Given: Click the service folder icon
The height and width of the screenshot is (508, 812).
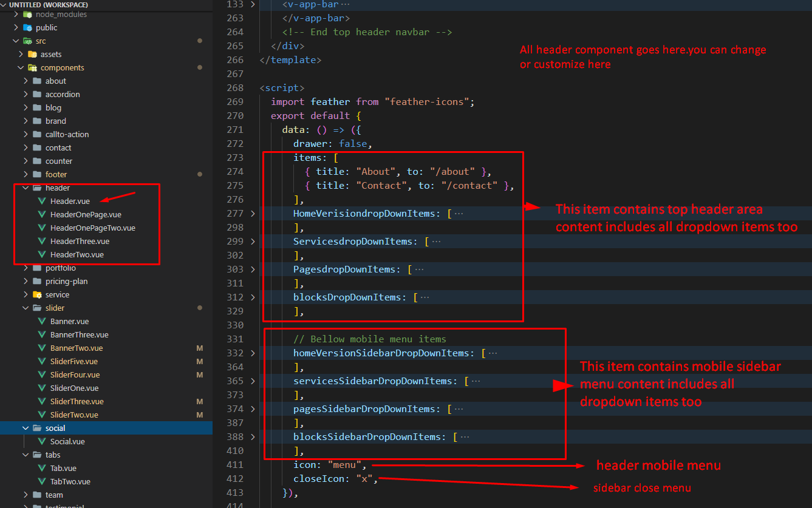Looking at the screenshot, I should tap(37, 294).
